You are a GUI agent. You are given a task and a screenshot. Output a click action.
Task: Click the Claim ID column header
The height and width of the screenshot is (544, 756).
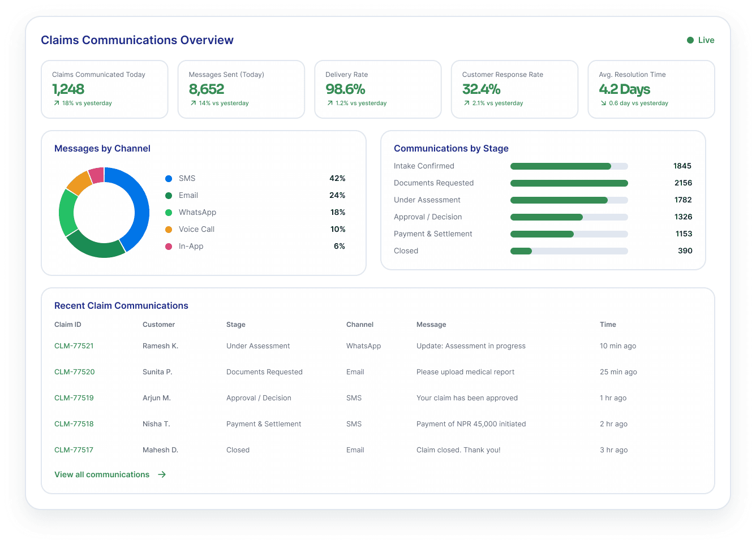click(x=68, y=325)
